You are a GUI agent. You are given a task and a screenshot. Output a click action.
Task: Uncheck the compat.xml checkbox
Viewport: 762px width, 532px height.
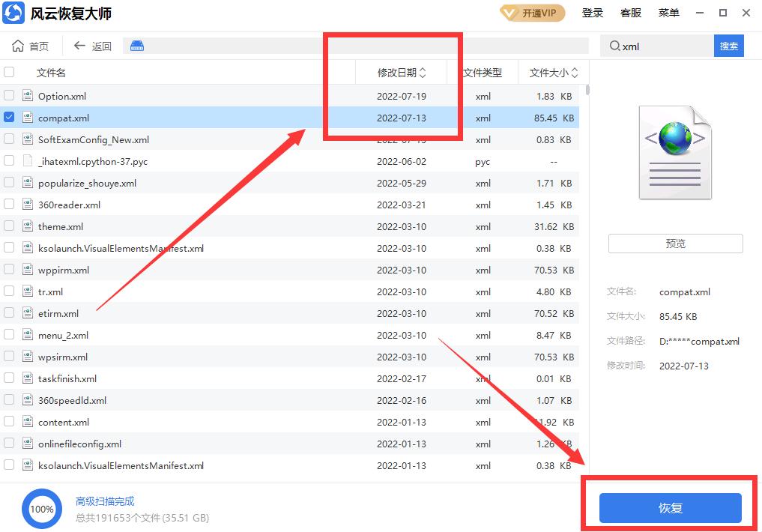[10, 116]
